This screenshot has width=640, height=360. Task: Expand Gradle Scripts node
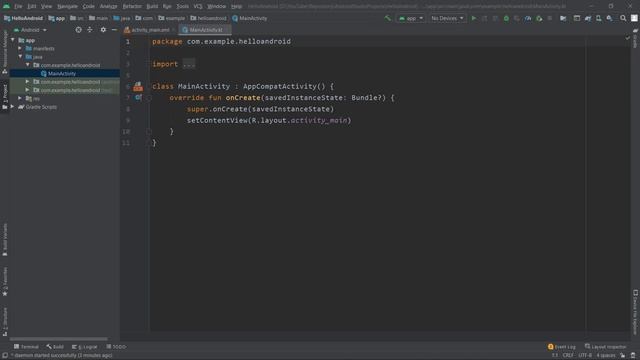(x=13, y=107)
